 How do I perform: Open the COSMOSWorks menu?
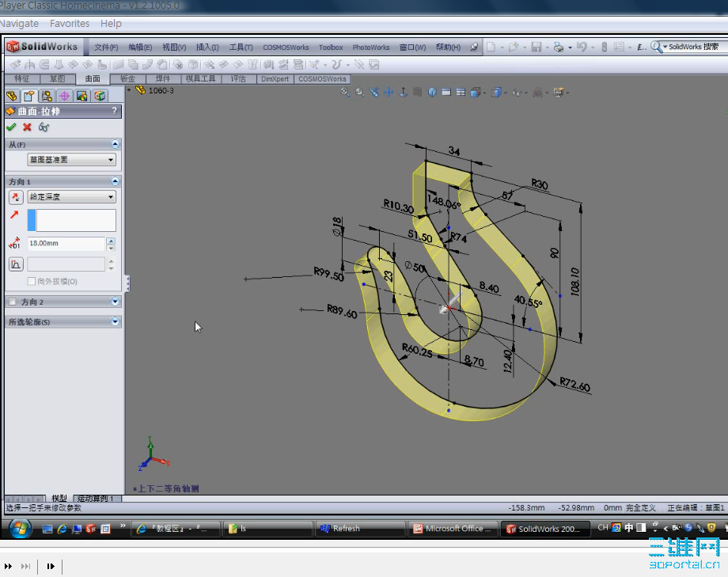coord(286,47)
